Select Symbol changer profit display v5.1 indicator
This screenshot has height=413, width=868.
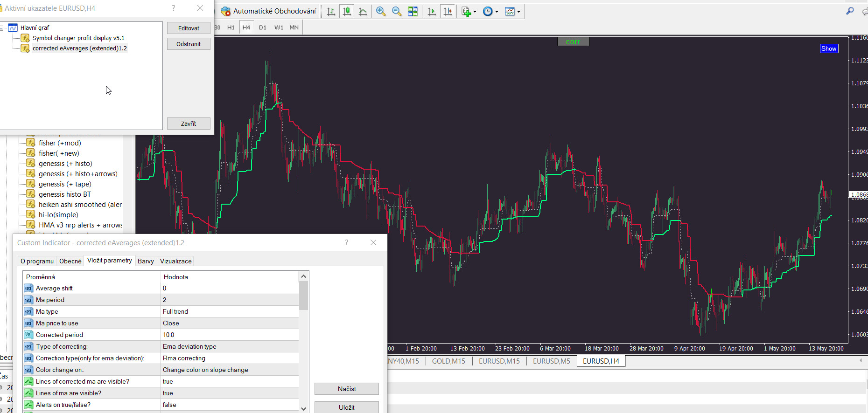(x=78, y=38)
